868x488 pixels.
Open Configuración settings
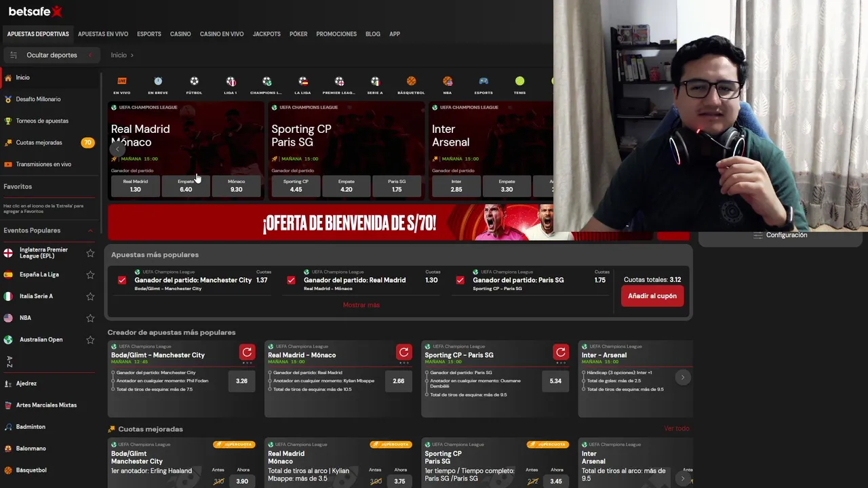tap(781, 235)
